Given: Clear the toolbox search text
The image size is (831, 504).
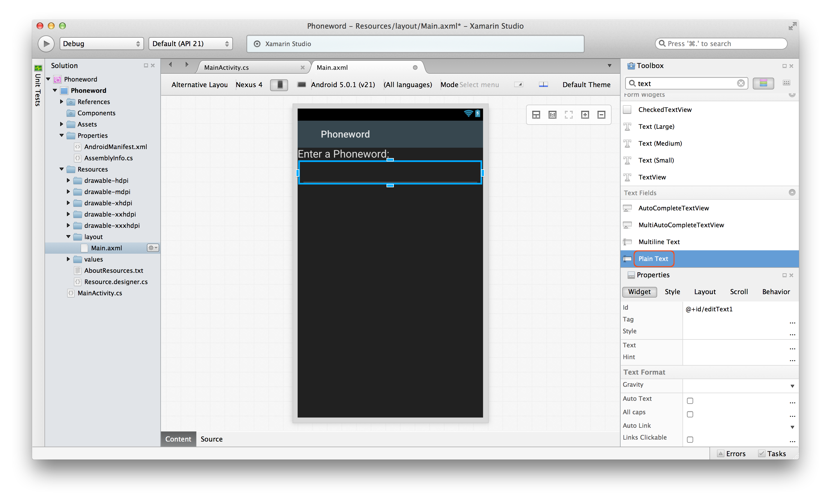Looking at the screenshot, I should coord(741,83).
